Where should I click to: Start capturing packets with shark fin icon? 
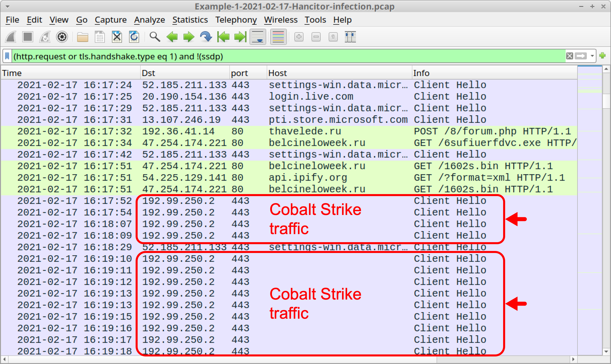pos(11,37)
